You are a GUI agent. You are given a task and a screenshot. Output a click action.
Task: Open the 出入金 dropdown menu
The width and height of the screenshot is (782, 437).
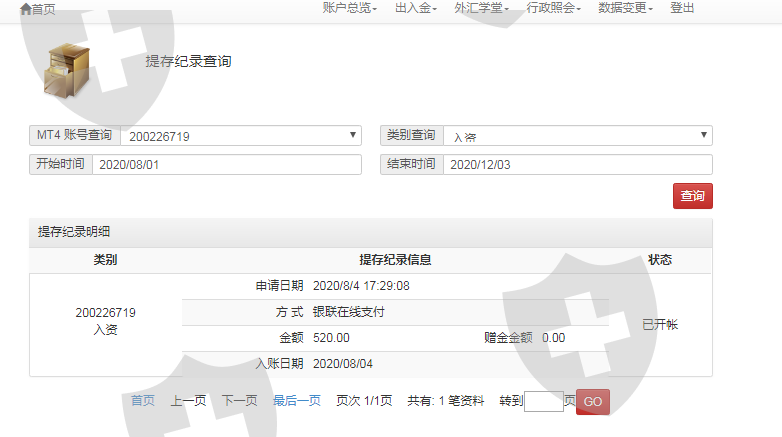tap(416, 8)
